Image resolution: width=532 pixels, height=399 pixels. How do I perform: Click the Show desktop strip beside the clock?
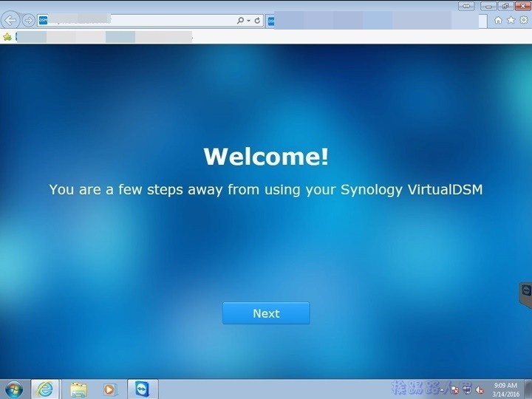[528, 389]
